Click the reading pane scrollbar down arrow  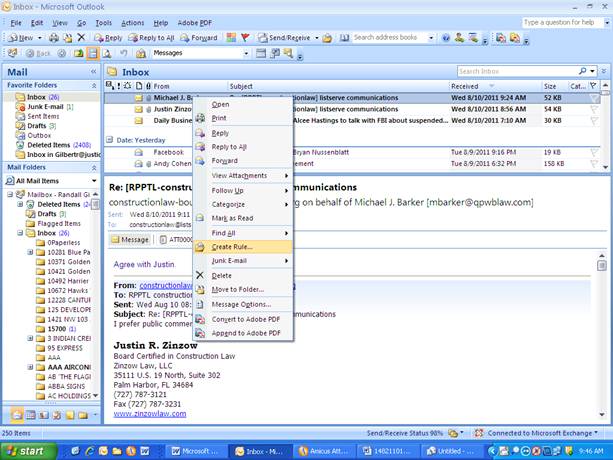click(602, 414)
